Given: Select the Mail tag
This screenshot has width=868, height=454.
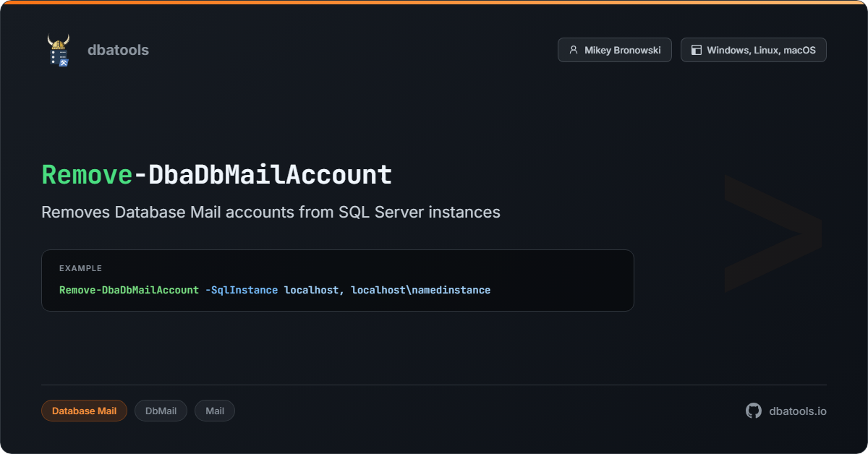Looking at the screenshot, I should [215, 411].
